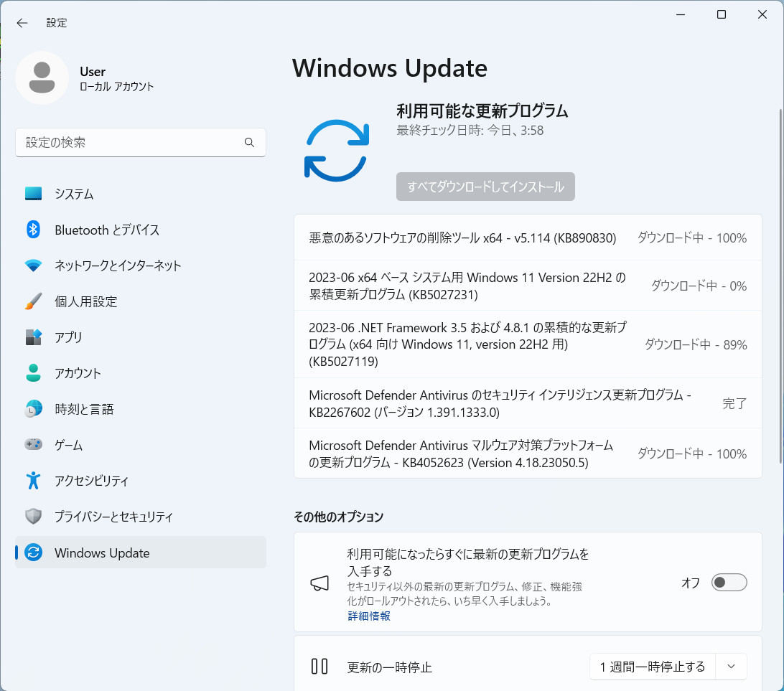784x691 pixels.
Task: Open 個人用設定 page
Action: pos(141,301)
